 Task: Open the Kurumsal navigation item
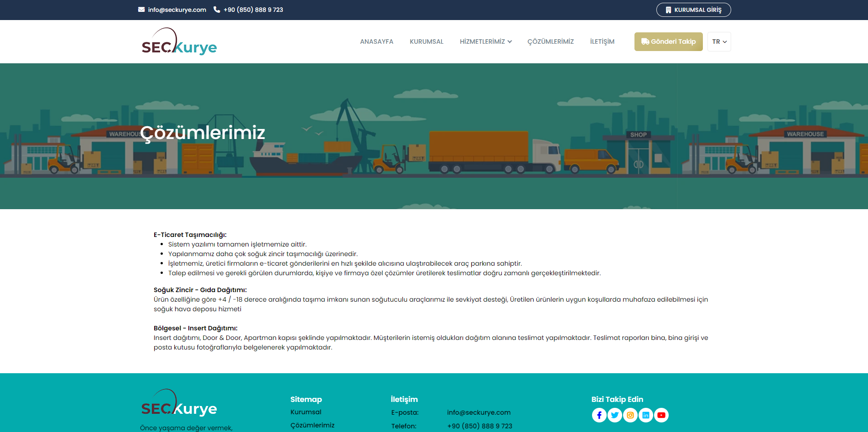[x=426, y=41]
